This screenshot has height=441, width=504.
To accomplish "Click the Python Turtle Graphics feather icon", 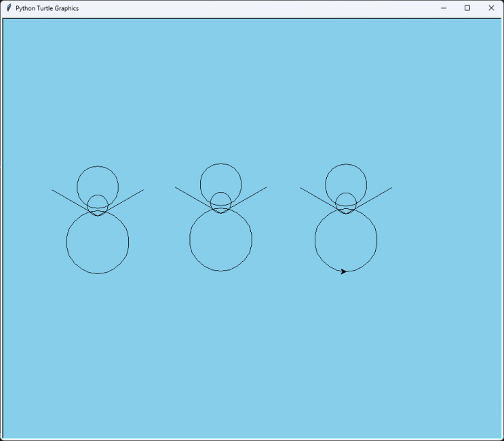I will point(9,7).
